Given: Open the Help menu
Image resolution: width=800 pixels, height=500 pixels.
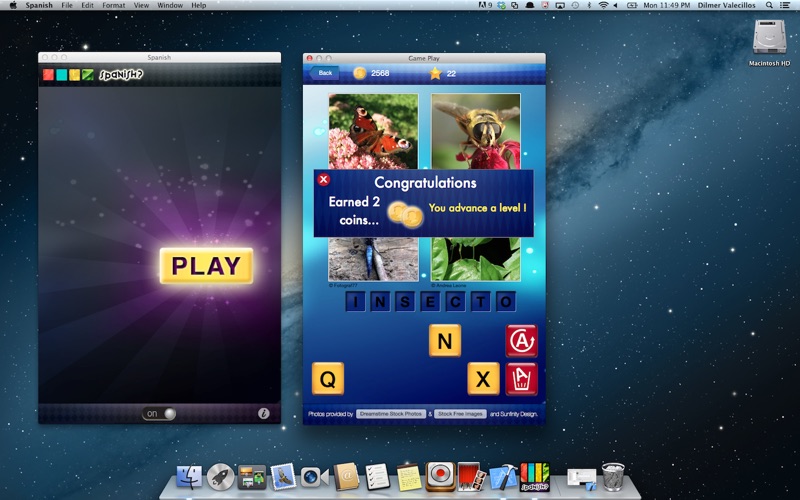Looking at the screenshot, I should 198,5.
